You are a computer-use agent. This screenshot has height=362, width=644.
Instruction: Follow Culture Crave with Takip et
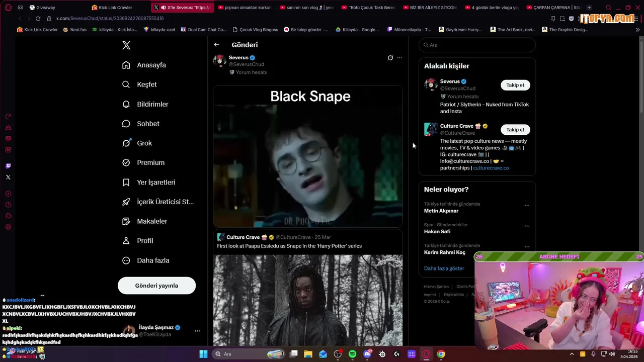click(515, 130)
